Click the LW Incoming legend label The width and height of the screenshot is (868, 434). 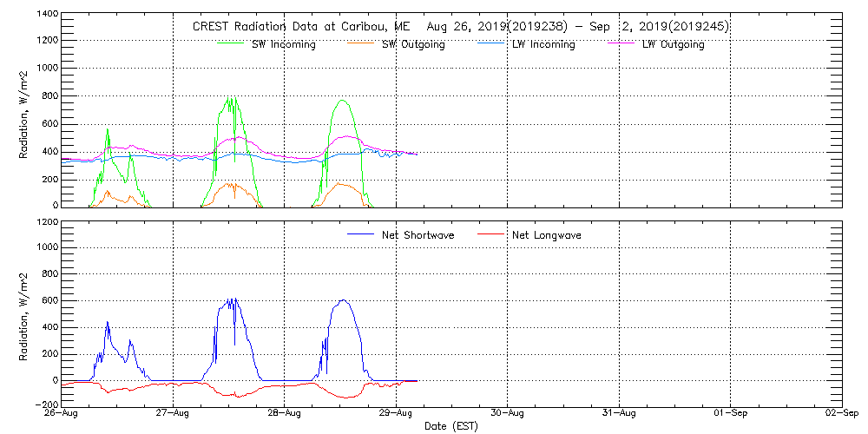(543, 45)
